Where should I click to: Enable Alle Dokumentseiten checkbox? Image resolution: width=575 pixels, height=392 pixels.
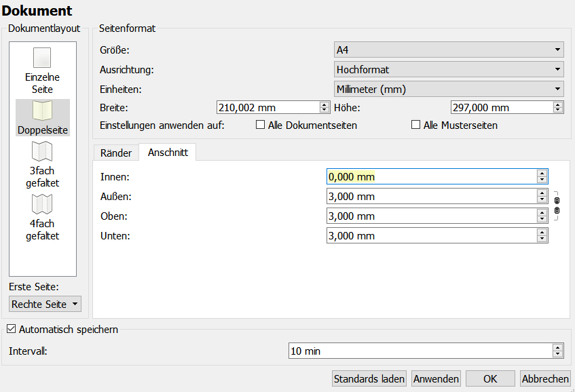260,125
